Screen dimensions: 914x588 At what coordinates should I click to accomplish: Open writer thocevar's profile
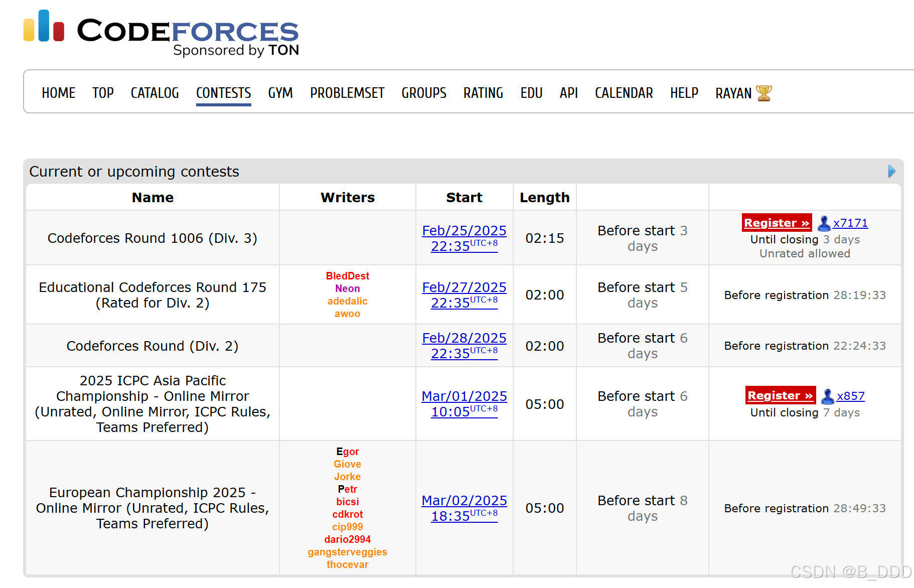click(347, 564)
